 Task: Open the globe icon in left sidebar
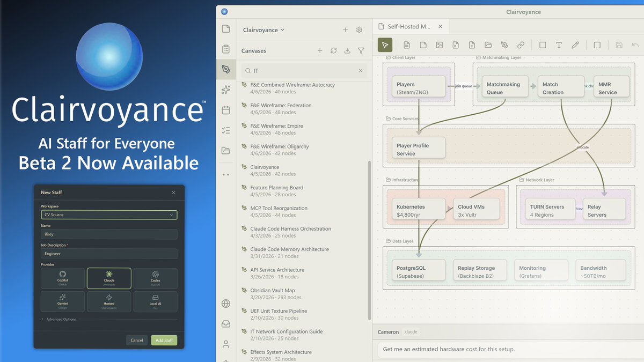[225, 304]
